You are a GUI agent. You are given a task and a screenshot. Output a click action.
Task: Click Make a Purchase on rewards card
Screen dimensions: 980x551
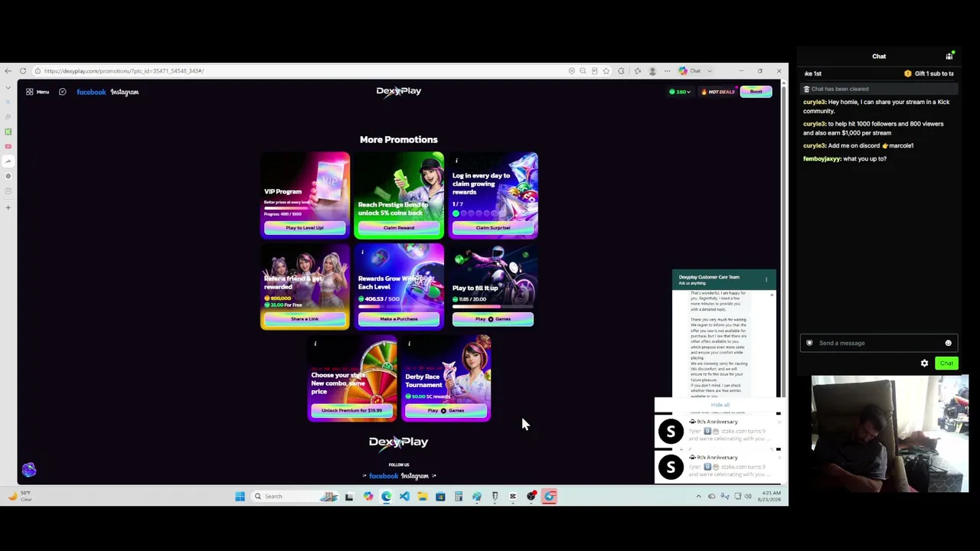tap(398, 319)
